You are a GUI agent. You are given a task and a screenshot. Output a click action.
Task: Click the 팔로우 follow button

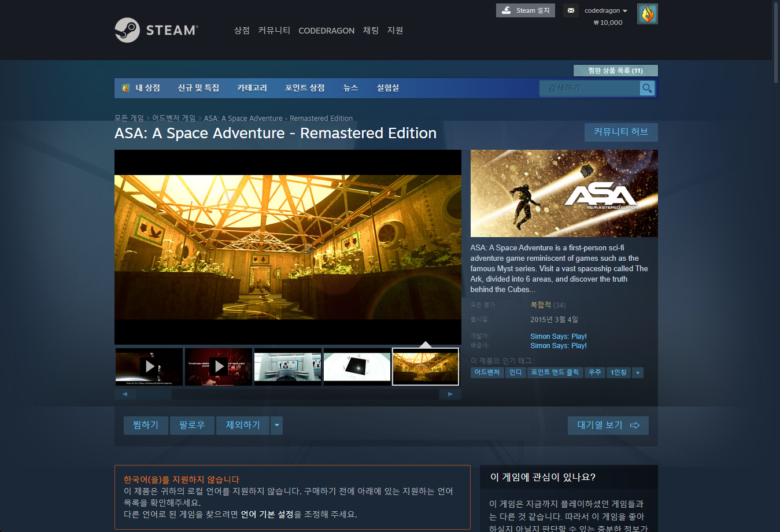click(192, 425)
